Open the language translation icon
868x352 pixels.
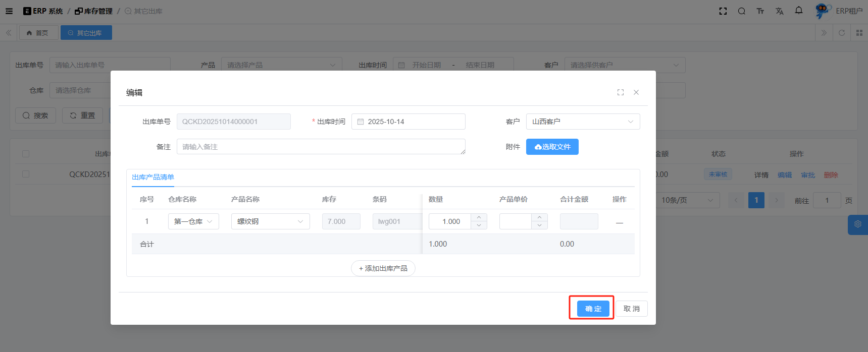[x=780, y=11]
